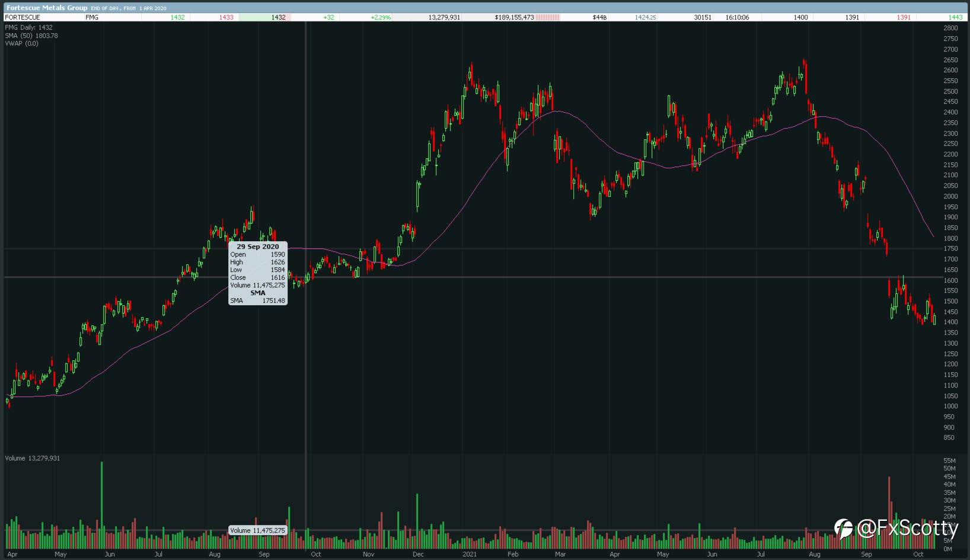The height and width of the screenshot is (560, 970).
Task: Click the 29 Sep 2020 tooltip date header
Action: 257,247
